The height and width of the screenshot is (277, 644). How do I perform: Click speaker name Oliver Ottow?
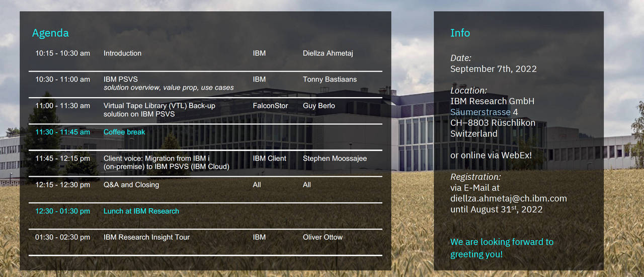click(x=323, y=237)
